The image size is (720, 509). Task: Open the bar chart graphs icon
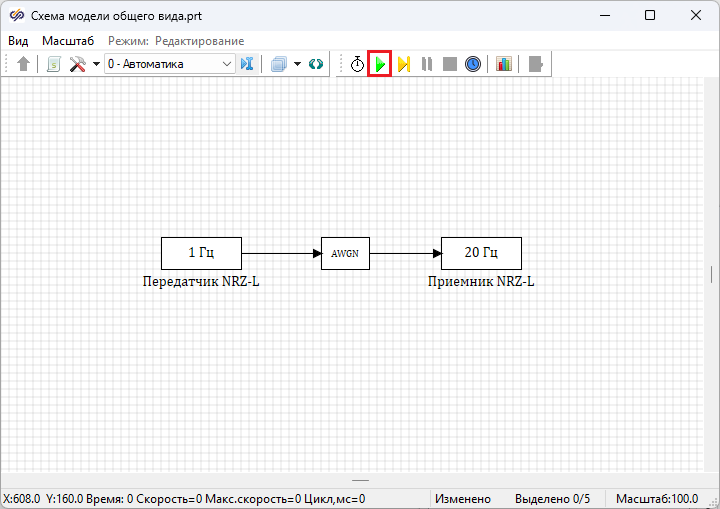tap(504, 64)
